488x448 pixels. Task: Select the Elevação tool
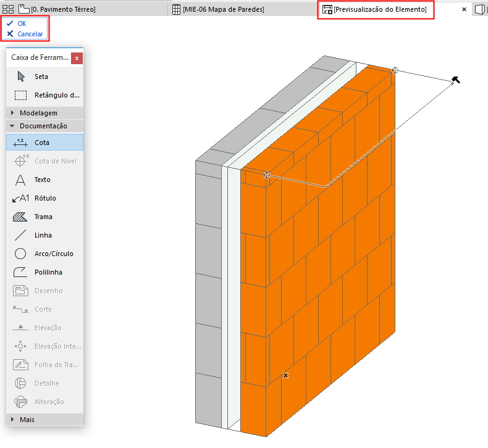pyautogui.click(x=44, y=328)
